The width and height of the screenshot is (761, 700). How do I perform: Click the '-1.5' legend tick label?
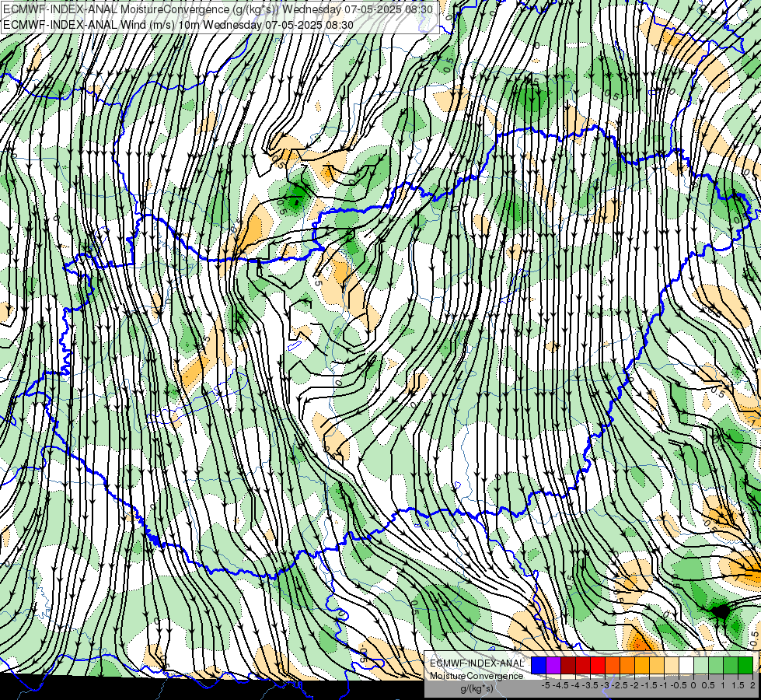[x=649, y=685]
